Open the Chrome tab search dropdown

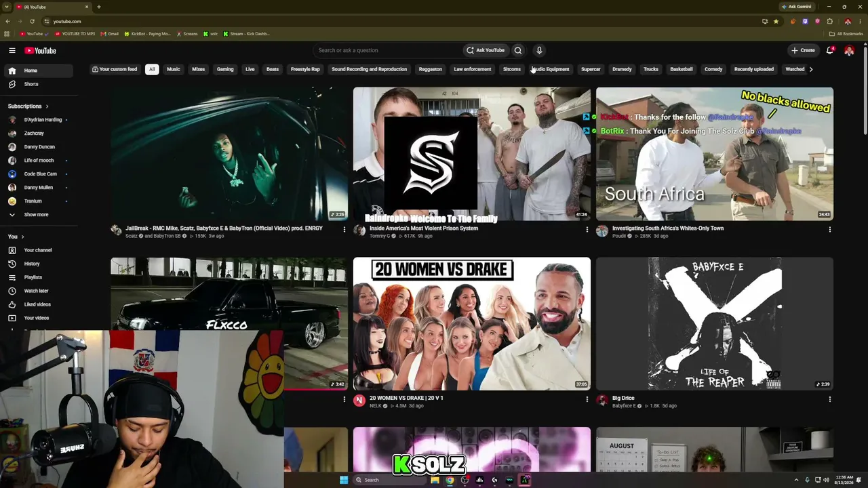7,7
